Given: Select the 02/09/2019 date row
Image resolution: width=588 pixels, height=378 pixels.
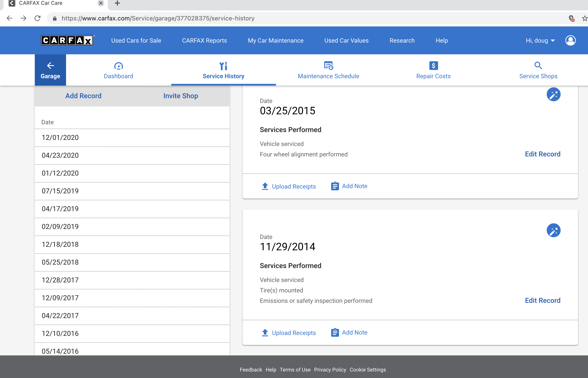Looking at the screenshot, I should (132, 227).
